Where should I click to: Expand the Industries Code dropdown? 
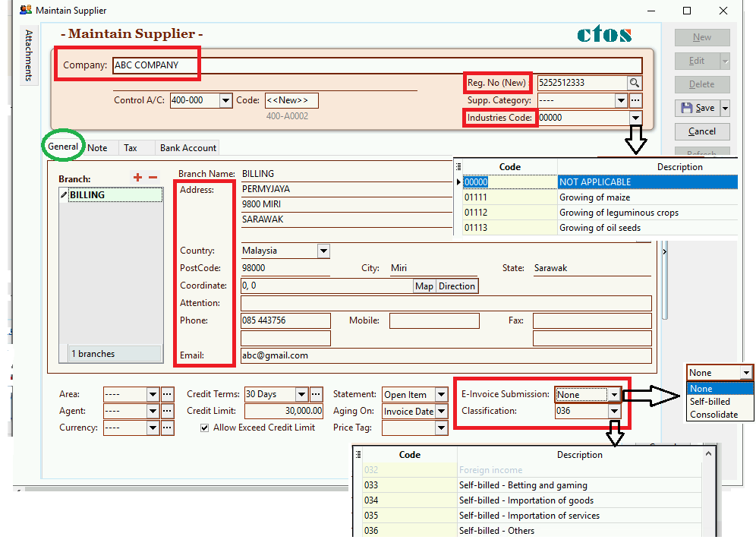635,118
